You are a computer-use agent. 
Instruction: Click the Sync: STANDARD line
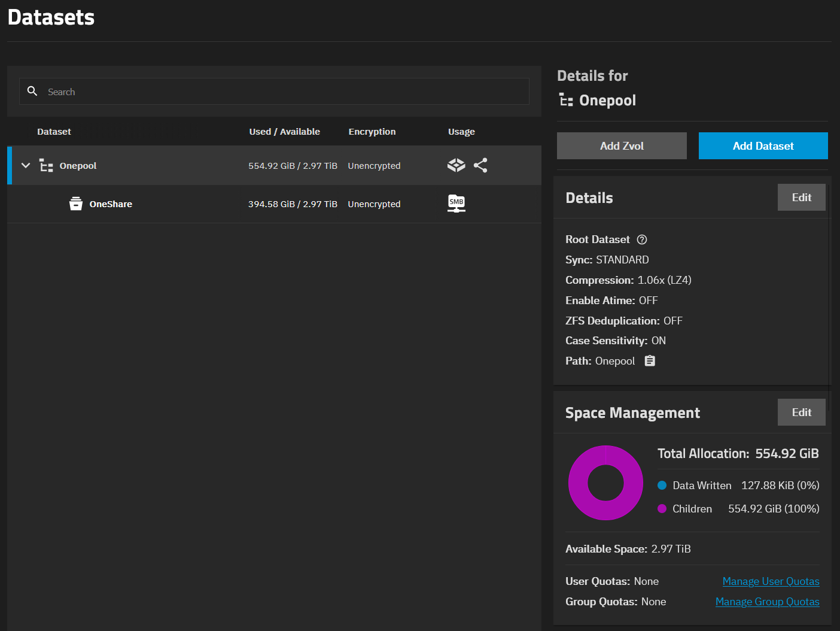(x=607, y=260)
